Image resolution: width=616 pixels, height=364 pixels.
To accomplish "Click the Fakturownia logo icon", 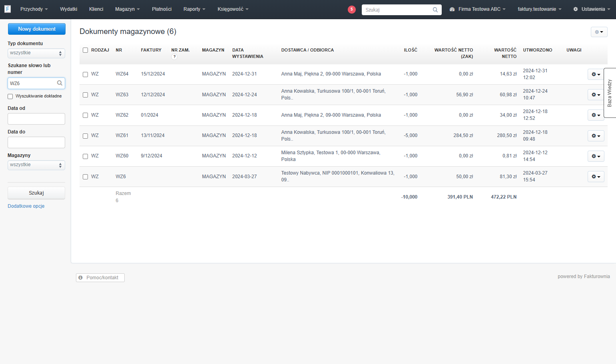I will (7, 9).
